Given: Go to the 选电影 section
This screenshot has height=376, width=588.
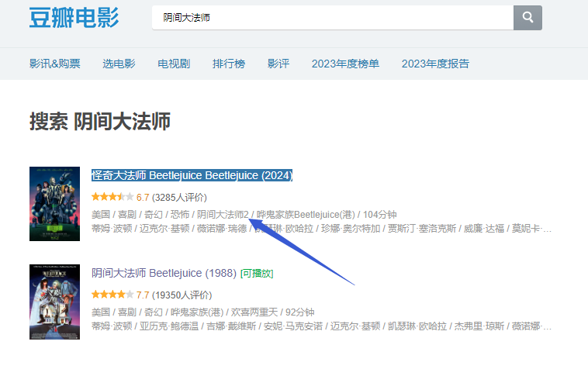Looking at the screenshot, I should (x=119, y=64).
